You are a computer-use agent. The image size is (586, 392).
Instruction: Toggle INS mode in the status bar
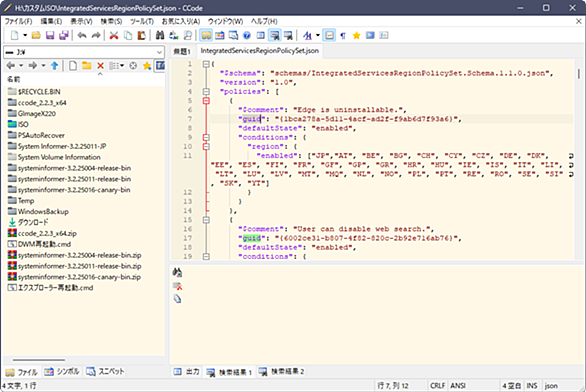532,386
